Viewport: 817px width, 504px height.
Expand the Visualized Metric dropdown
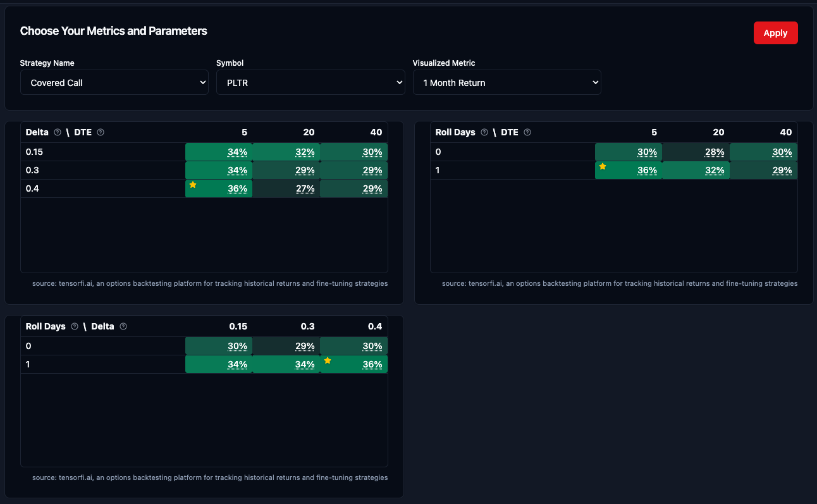tap(507, 83)
